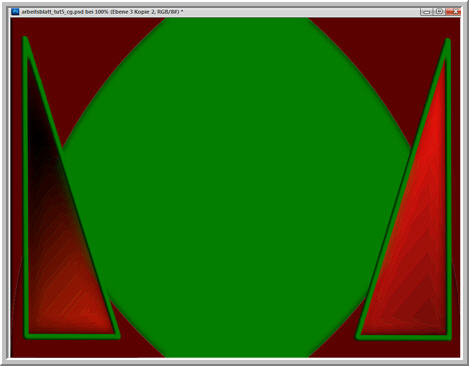Click the center of the large green circle
Screen dimensions: 469x366
237,188
